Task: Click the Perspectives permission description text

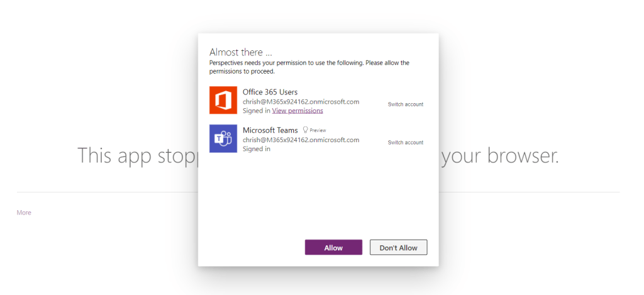Action: pyautogui.click(x=309, y=67)
